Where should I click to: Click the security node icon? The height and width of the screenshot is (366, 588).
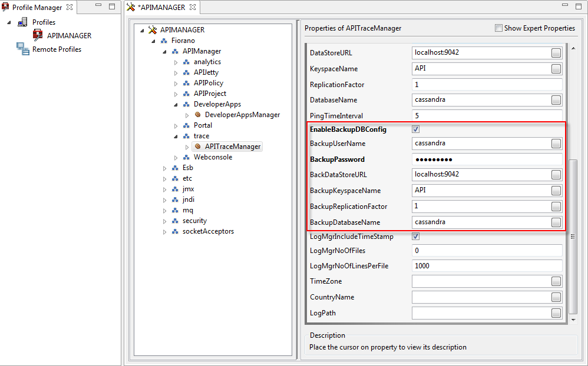pos(175,221)
